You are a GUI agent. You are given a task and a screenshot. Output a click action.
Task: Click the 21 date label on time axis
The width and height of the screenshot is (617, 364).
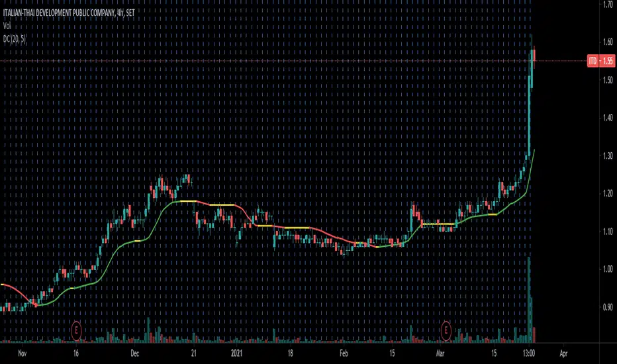coord(193,353)
